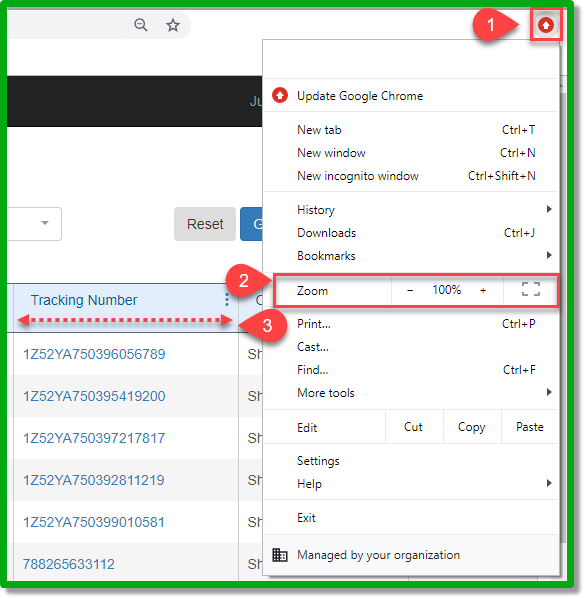Open the Tracking Number column options dots
The width and height of the screenshot is (585, 599).
227,300
